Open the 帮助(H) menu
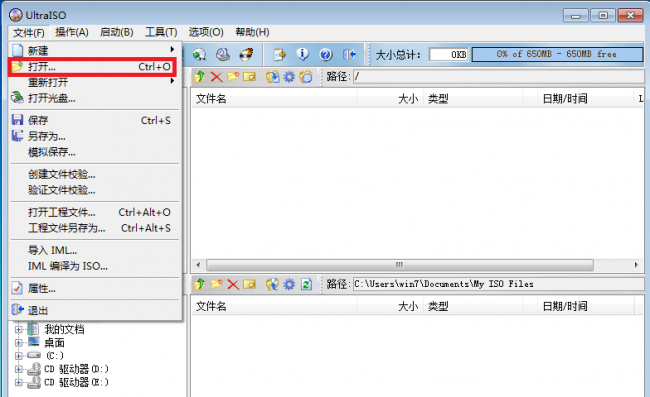This screenshot has width=650, height=397. 252,32
